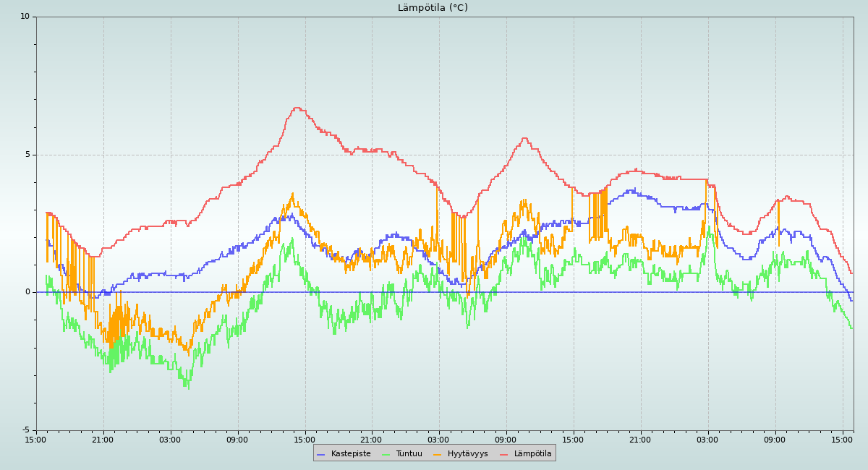
Task: Click the leftmost 15:00 x-axis label
Action: pos(35,440)
